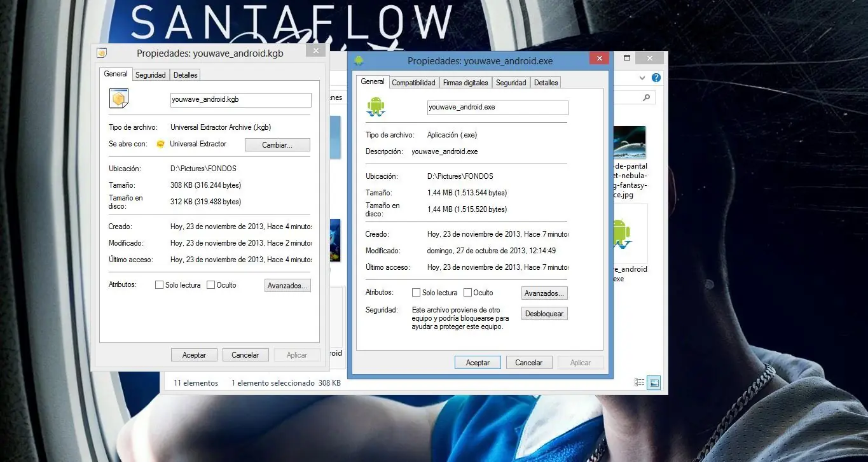Click the '1,44 MB (1.513.544 bytes)' size value
The height and width of the screenshot is (462, 868).
[467, 193]
